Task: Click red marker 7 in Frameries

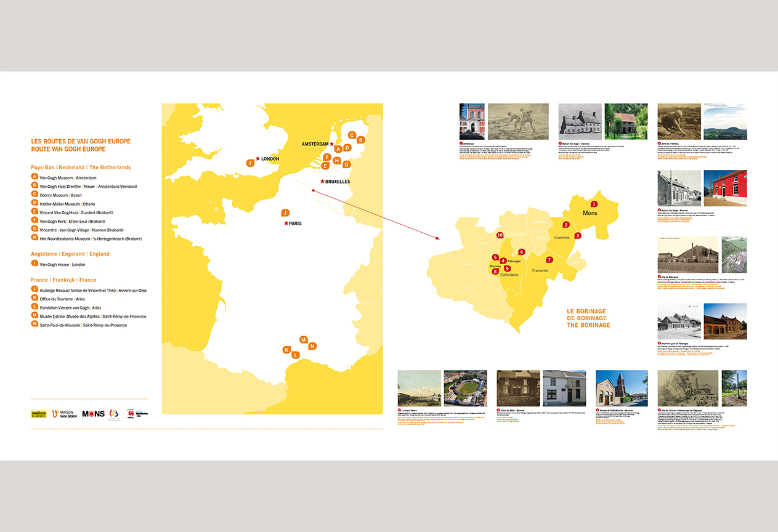Action: [549, 260]
